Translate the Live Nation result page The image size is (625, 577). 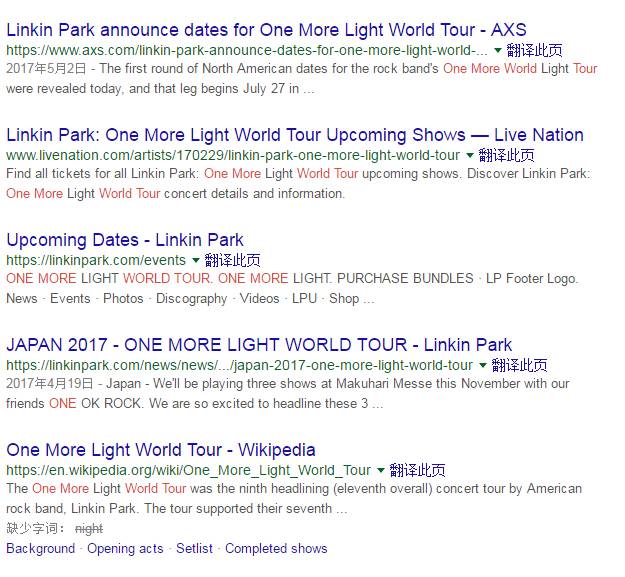tap(506, 155)
